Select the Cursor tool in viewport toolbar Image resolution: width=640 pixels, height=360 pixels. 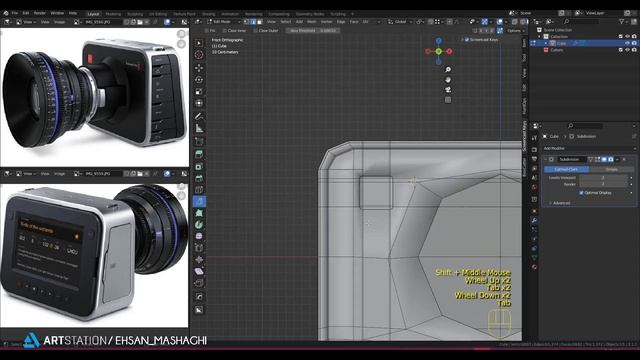coord(199,55)
